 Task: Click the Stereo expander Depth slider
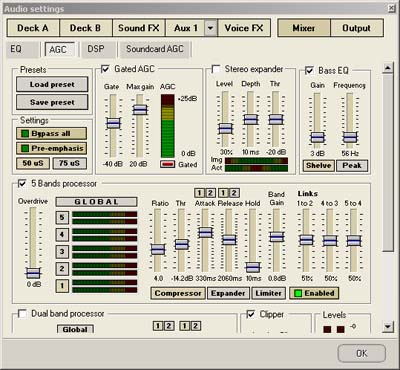(250, 119)
